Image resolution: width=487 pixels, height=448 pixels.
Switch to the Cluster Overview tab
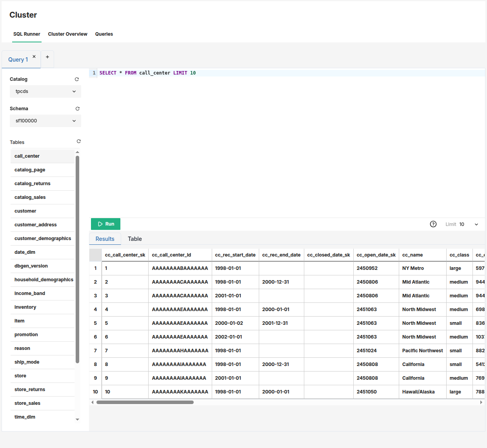pos(67,34)
